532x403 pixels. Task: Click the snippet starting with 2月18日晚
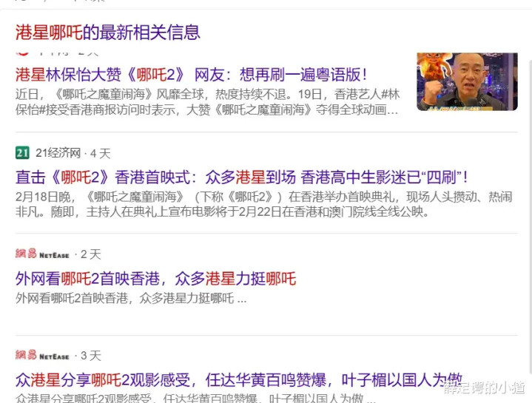[263, 204]
